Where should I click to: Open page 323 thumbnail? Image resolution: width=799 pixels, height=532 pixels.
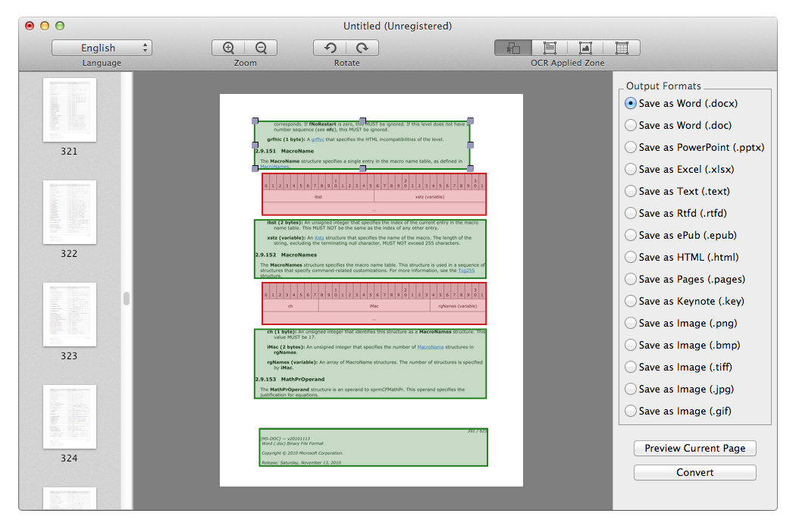70,315
